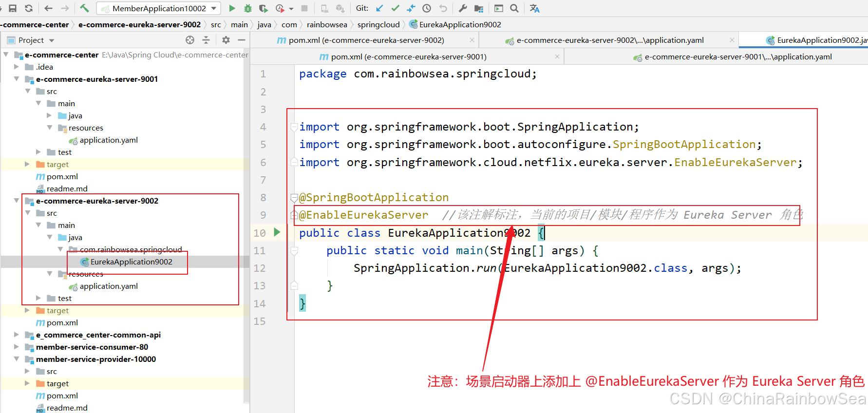This screenshot has height=413, width=868.
Task: Click breadcrumb rainbowsea
Action: click(327, 24)
